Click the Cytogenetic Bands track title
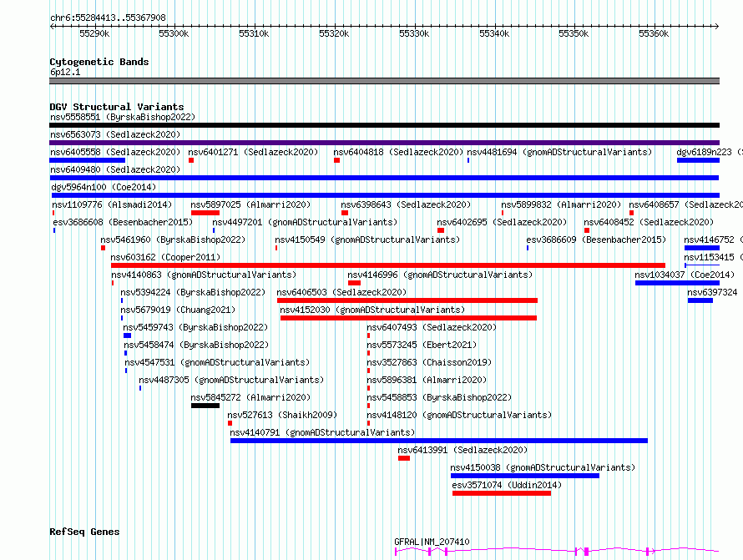 (x=99, y=62)
